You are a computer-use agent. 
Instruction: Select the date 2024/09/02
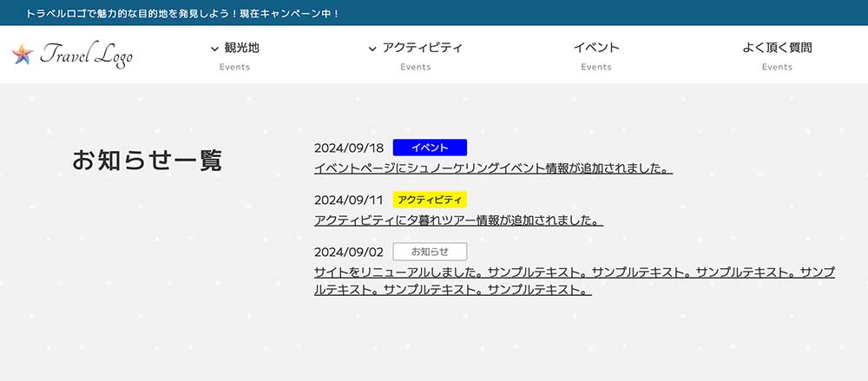click(349, 252)
